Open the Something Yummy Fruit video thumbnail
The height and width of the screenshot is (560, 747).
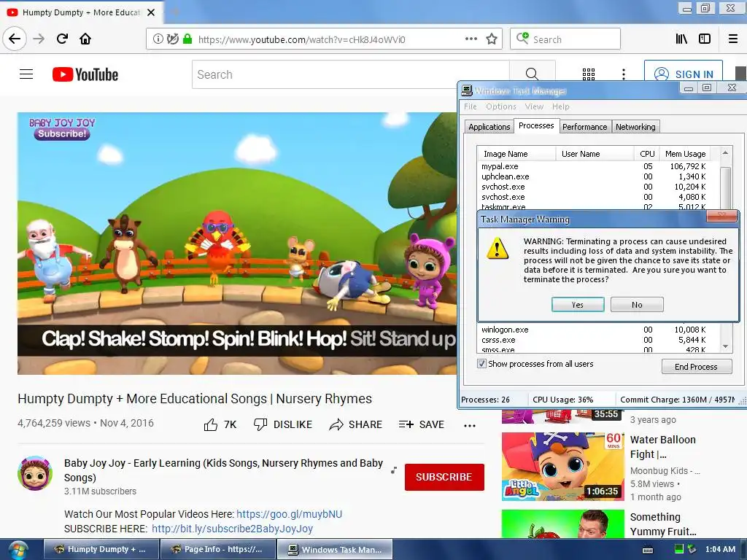click(562, 524)
